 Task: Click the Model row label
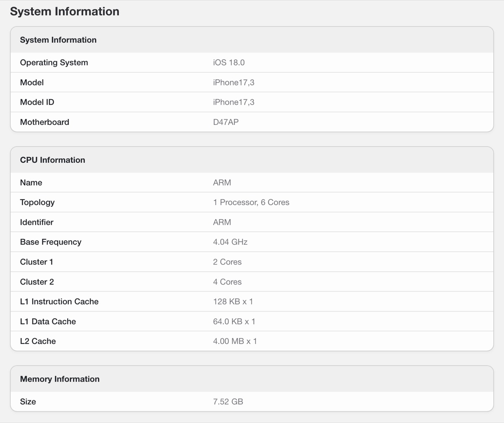(x=32, y=82)
